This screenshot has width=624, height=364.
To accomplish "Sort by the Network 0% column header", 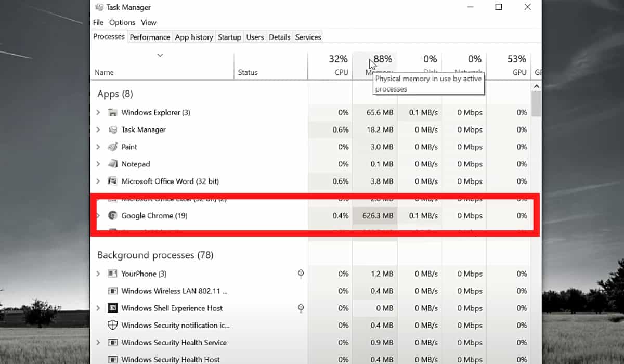I will tap(464, 66).
